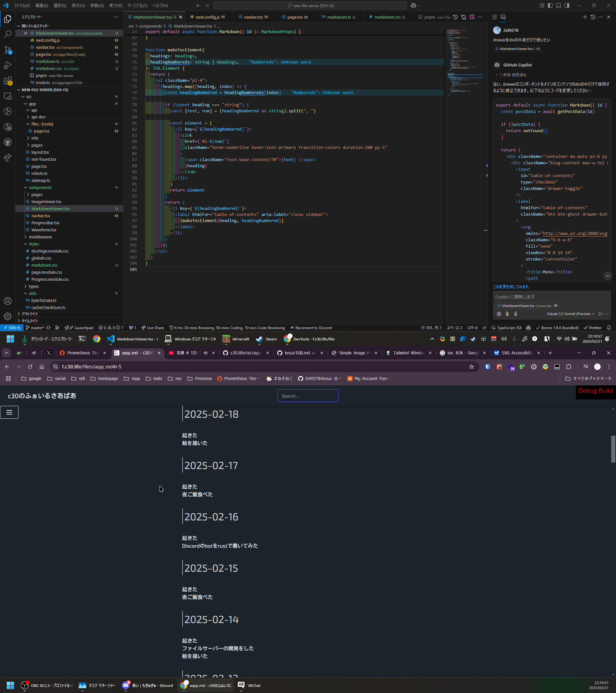Open Claude 3.5 Sonnet model dropdown
Screen dimensions: 616x693
tap(570, 313)
